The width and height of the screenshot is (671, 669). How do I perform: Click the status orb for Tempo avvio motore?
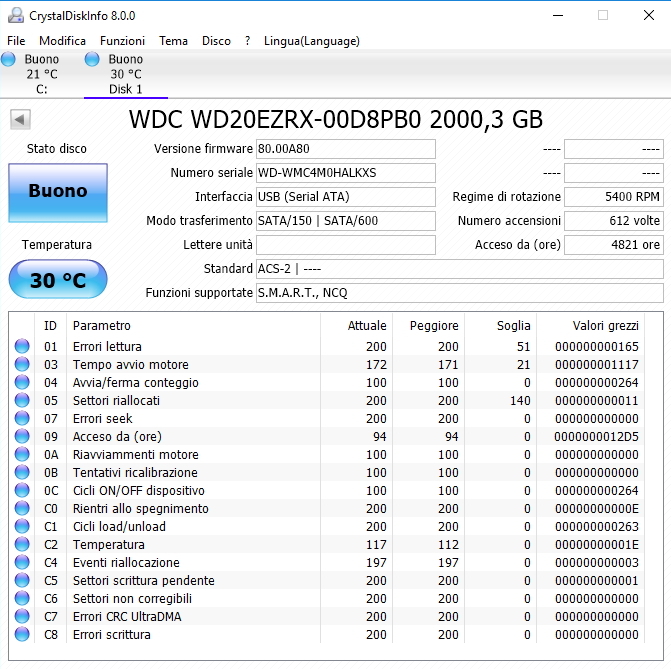22,364
